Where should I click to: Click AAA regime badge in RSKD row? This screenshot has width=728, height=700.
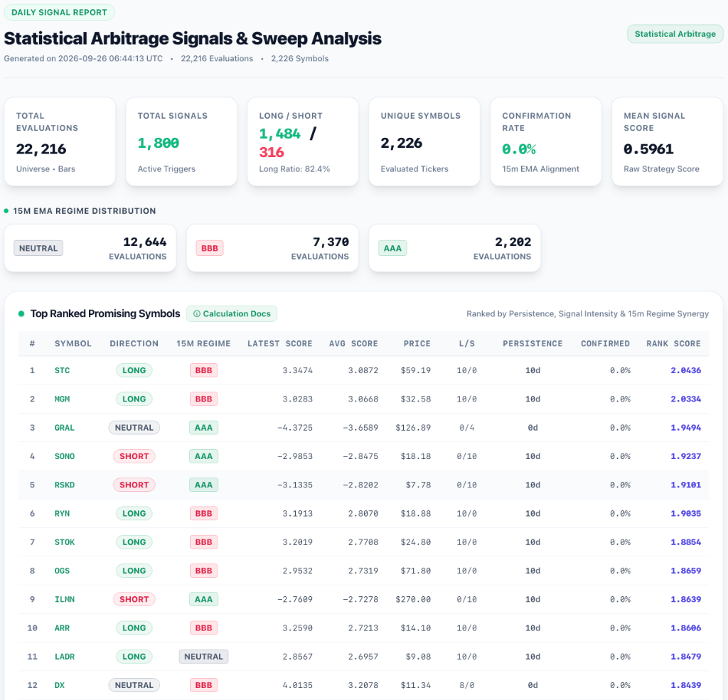[203, 485]
